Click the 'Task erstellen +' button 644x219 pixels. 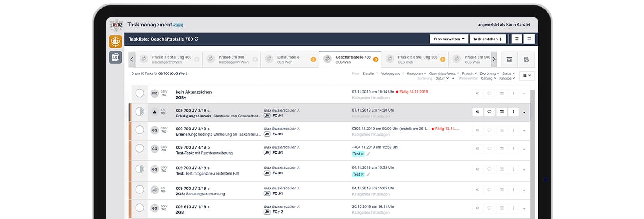487,39
